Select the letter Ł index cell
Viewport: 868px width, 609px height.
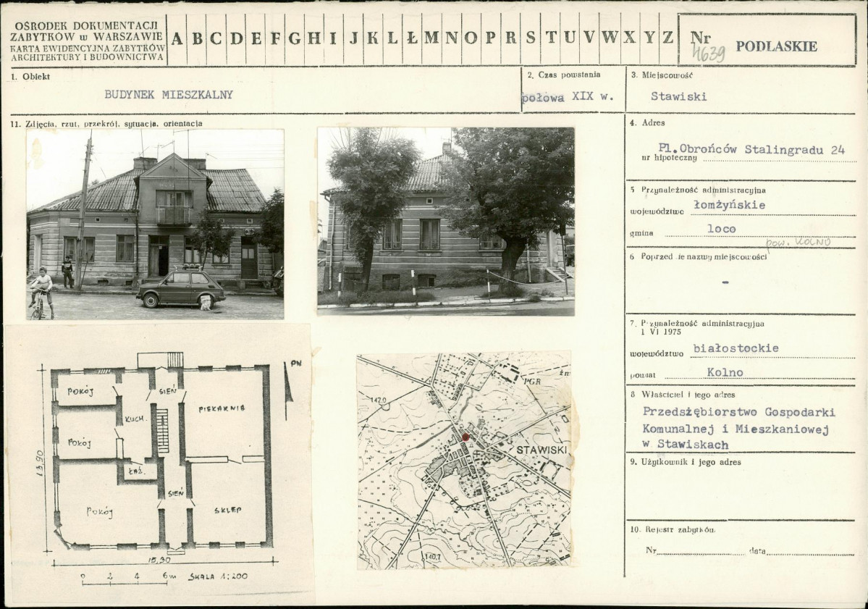411,38
